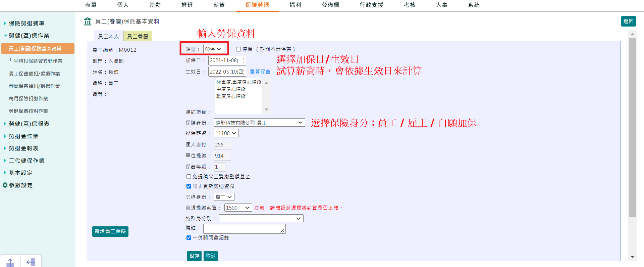Screen dimensions: 644x267
Task: Click the collapse sidebar arrow icon
Action: coord(31,262)
